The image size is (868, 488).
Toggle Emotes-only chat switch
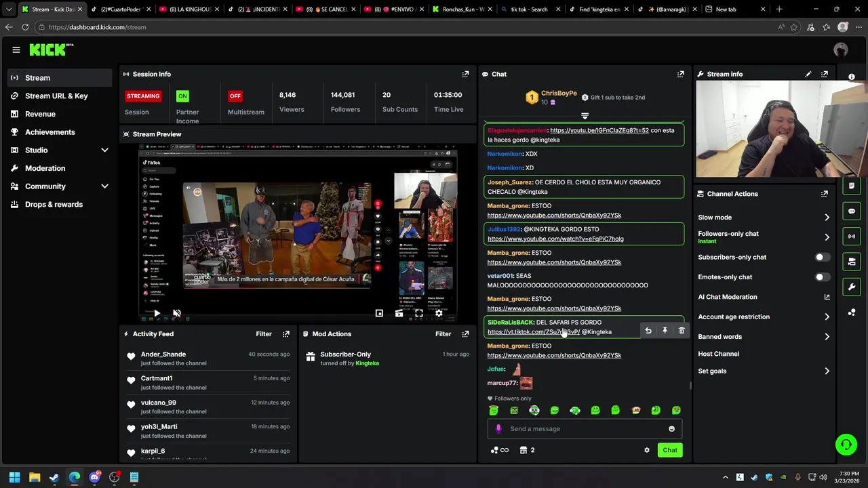tap(821, 277)
